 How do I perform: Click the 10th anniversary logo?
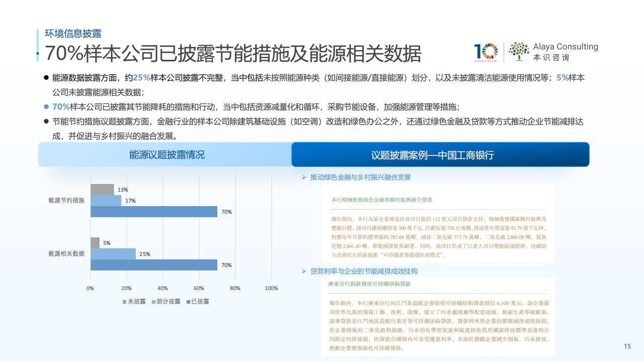486,52
